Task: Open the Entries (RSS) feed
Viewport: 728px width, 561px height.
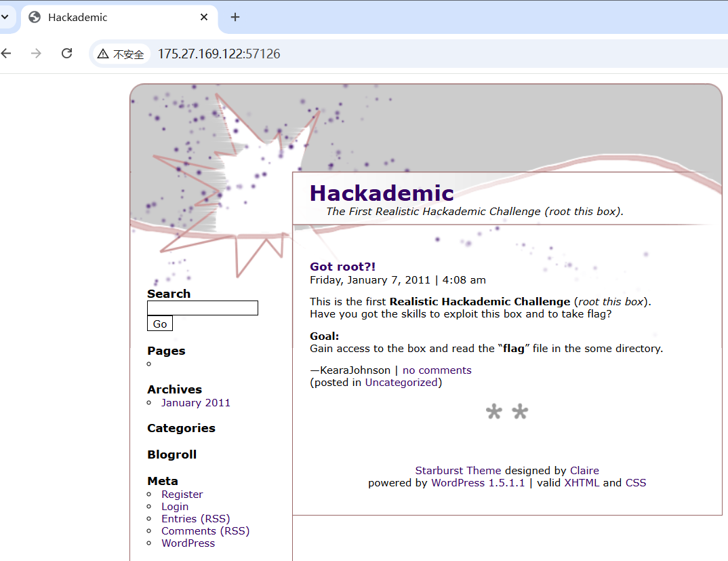Action: [x=195, y=519]
